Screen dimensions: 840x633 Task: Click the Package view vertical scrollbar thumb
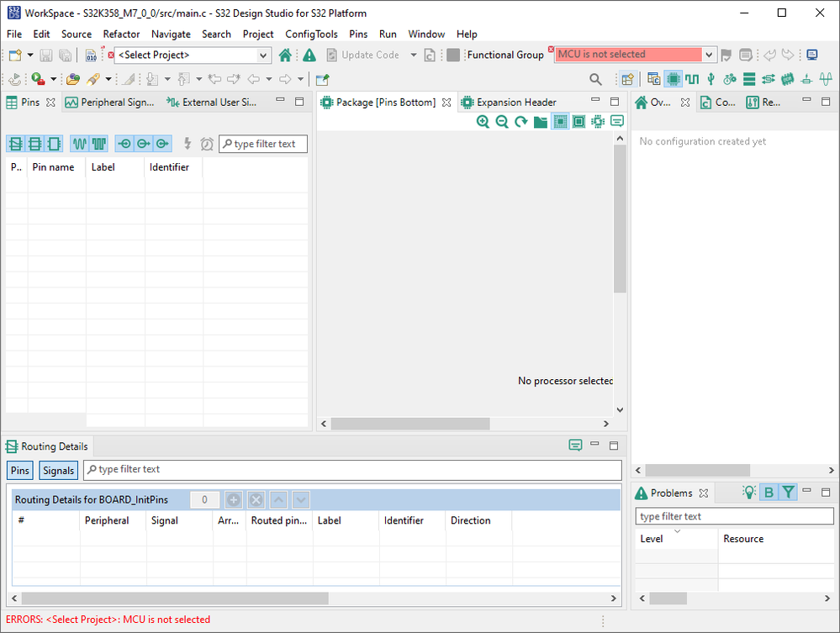(620, 219)
